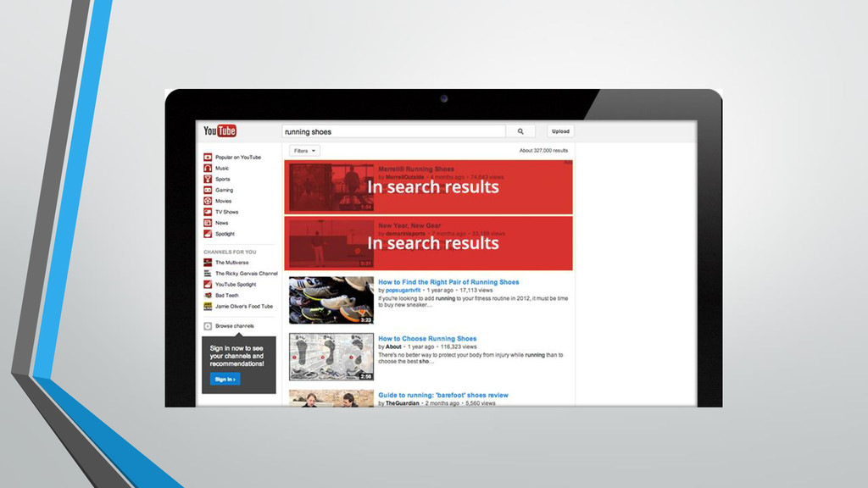Image resolution: width=868 pixels, height=488 pixels.
Task: Click the Merrell Running Shoes ad result
Action: click(x=428, y=186)
